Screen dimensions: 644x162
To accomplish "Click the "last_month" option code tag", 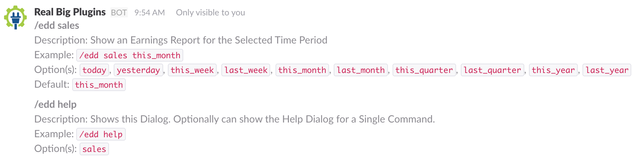I will pyautogui.click(x=361, y=70).
